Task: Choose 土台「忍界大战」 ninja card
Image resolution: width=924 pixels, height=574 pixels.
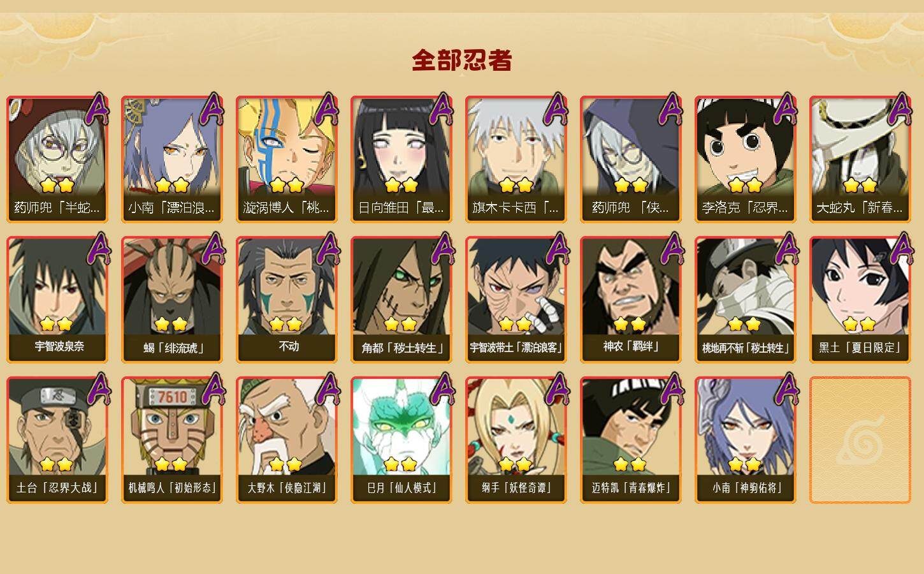Action: 57,439
